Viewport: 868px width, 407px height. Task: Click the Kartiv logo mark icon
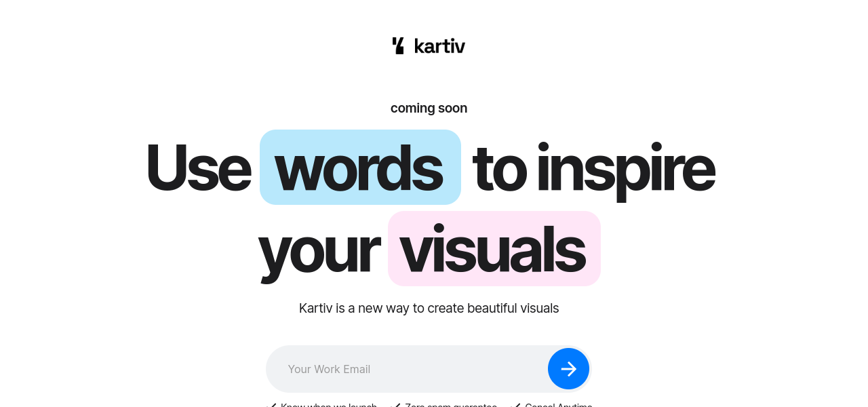click(x=398, y=45)
